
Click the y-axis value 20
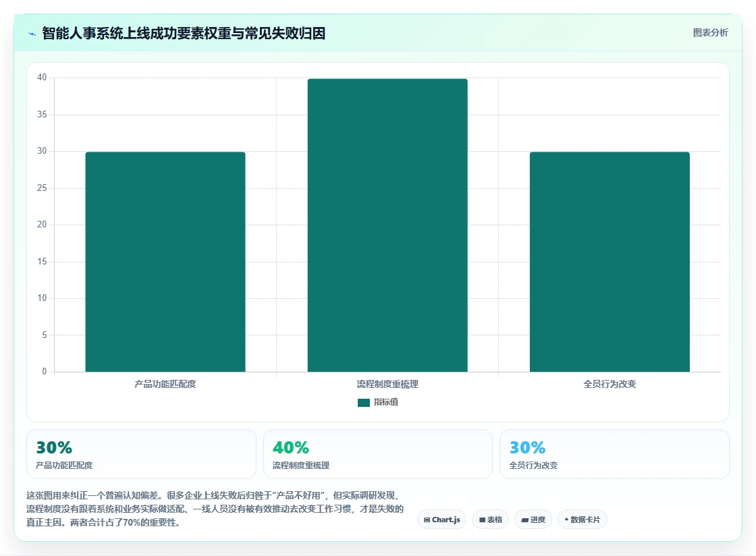coord(42,225)
